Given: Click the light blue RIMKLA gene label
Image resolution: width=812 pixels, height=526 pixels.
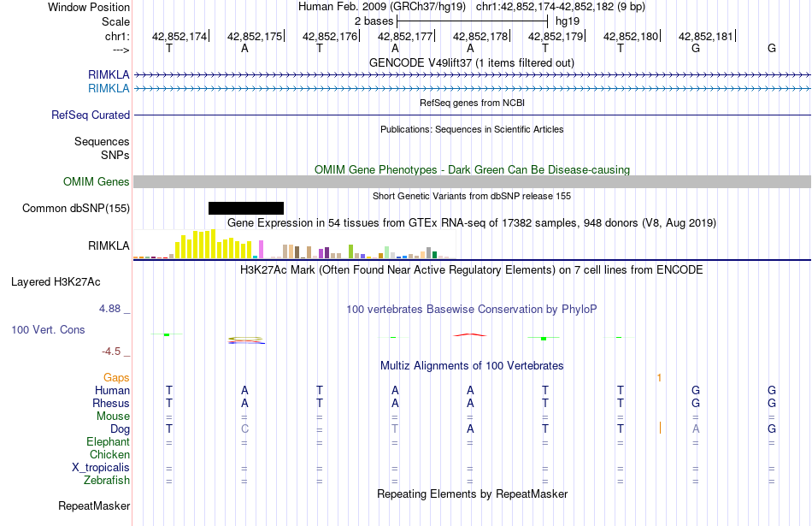Looking at the screenshot, I should pos(109,89).
